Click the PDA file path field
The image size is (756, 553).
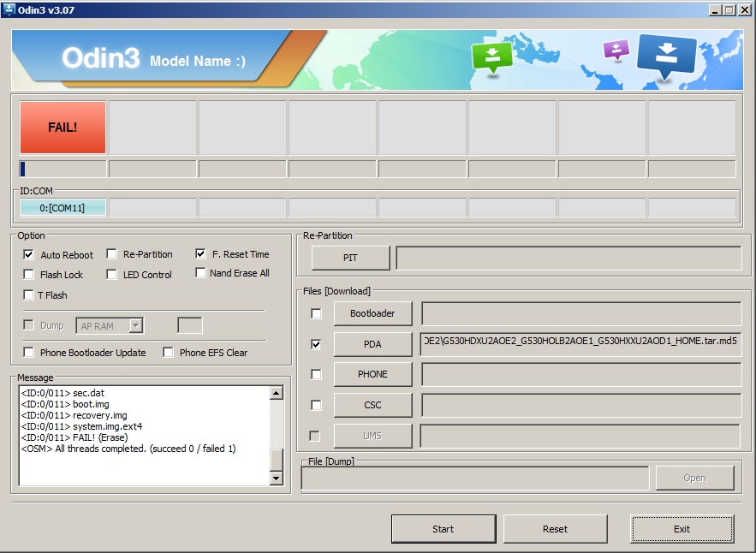point(580,344)
